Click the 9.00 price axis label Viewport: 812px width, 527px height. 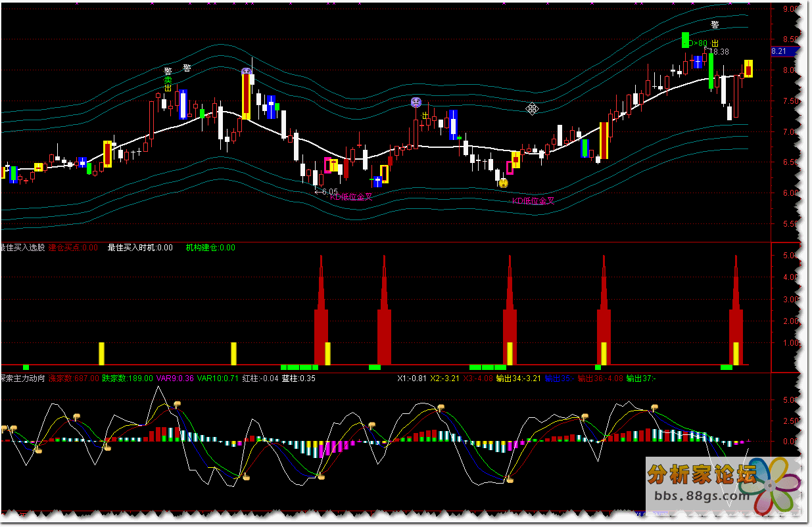[x=789, y=9]
